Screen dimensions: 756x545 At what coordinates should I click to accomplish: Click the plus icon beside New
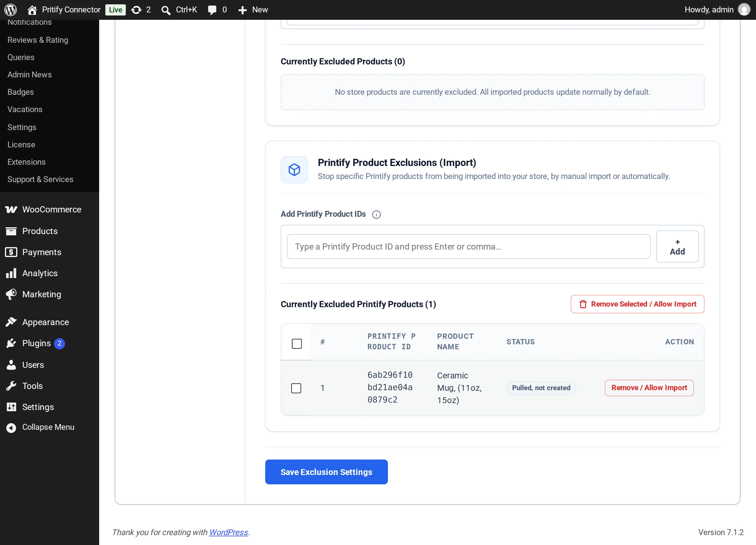pyautogui.click(x=242, y=10)
